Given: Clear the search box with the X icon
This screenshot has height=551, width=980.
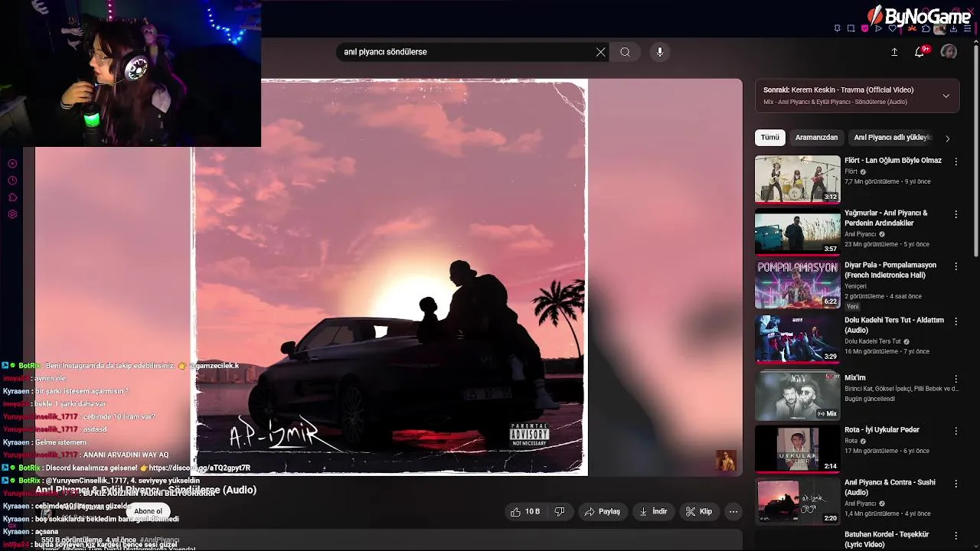Looking at the screenshot, I should (x=600, y=52).
